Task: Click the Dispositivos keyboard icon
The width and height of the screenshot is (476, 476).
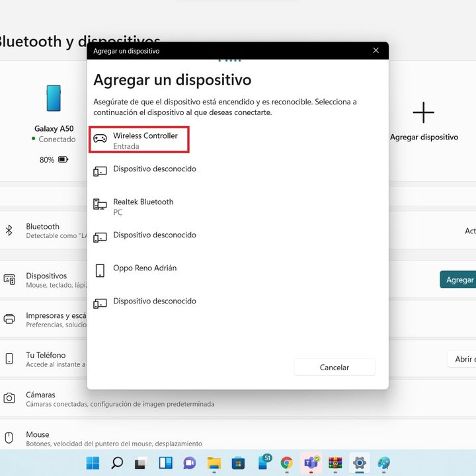Action: pyautogui.click(x=9, y=279)
